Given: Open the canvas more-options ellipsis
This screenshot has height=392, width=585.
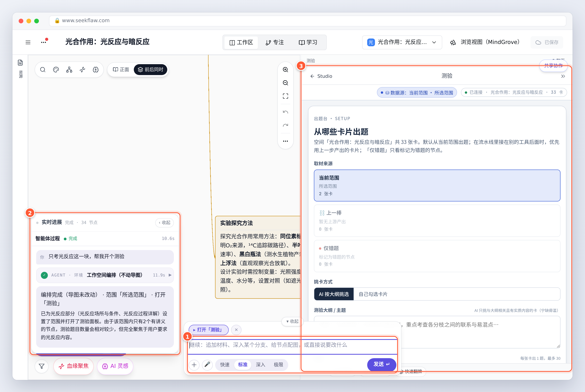Looking at the screenshot, I should click(x=285, y=141).
